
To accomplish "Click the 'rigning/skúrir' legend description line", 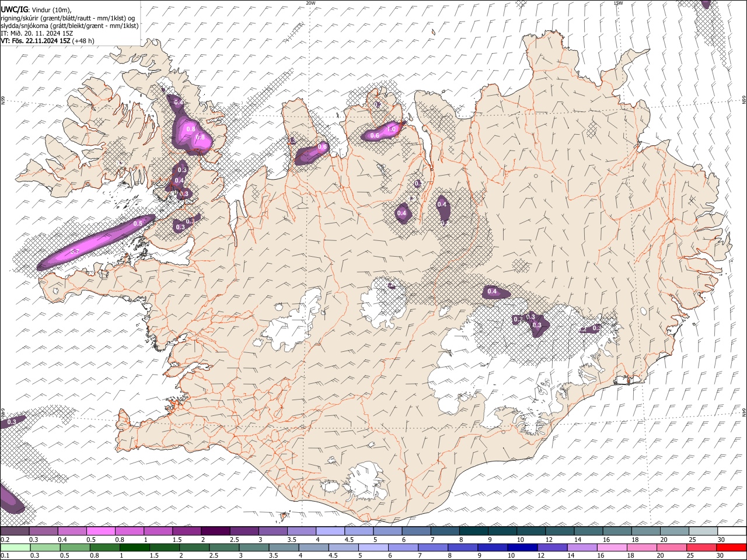I will click(x=68, y=18).
